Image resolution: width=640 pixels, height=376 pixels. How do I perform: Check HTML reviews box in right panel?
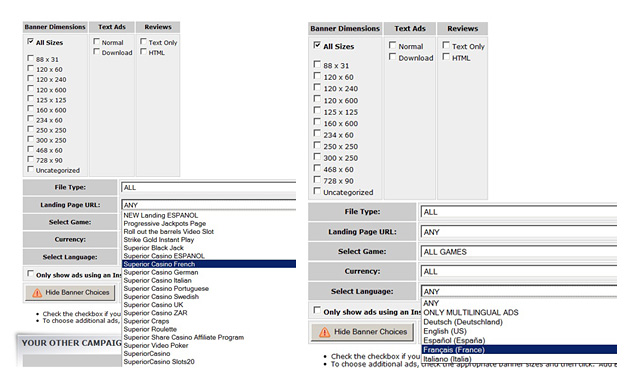[x=446, y=57]
